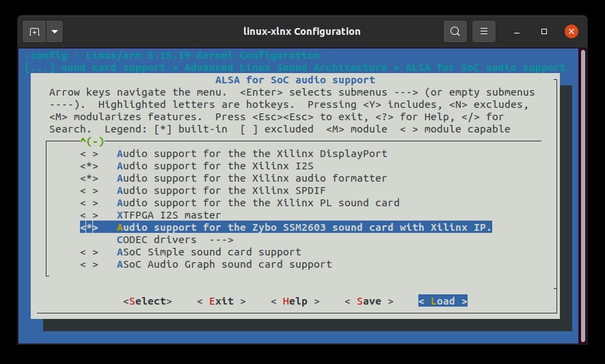Open the new-tab dropdown arrow
Screen dimensions: 605x364
55,31
